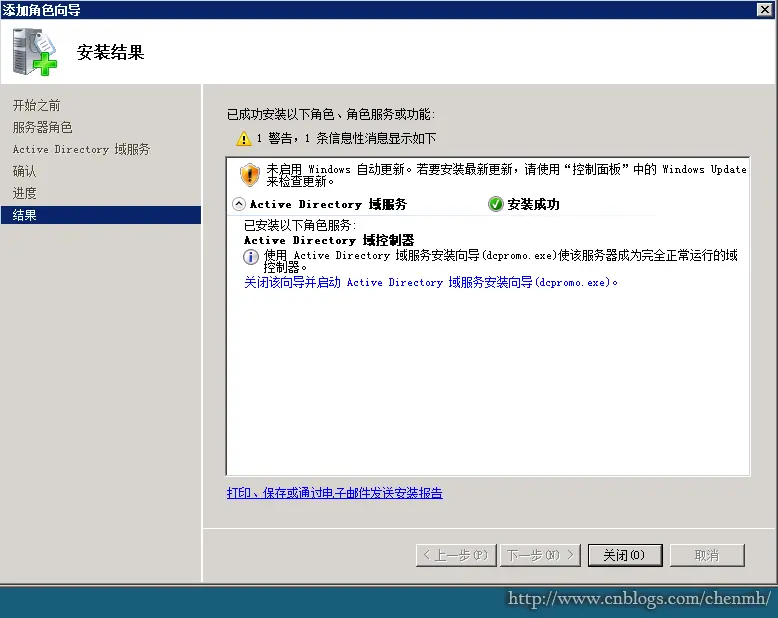778x618 pixels.
Task: Click the 添加角色向导 title bar text
Action: click(41, 9)
